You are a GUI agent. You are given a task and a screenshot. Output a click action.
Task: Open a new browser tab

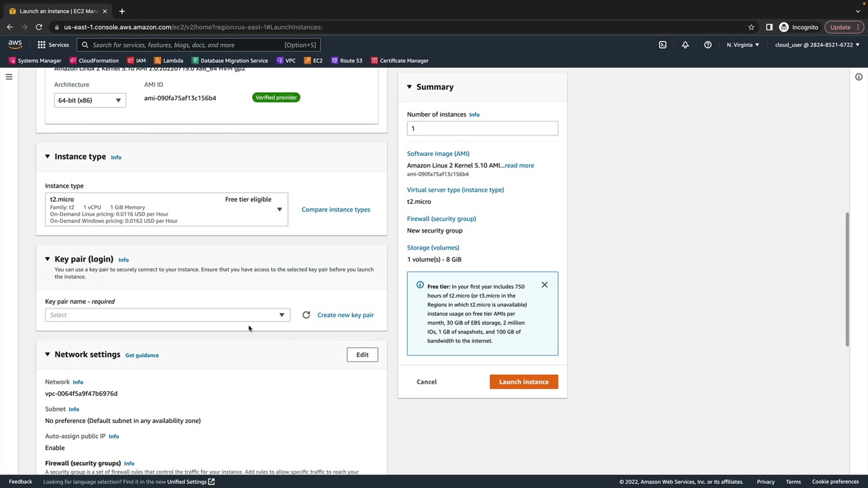coord(122,11)
